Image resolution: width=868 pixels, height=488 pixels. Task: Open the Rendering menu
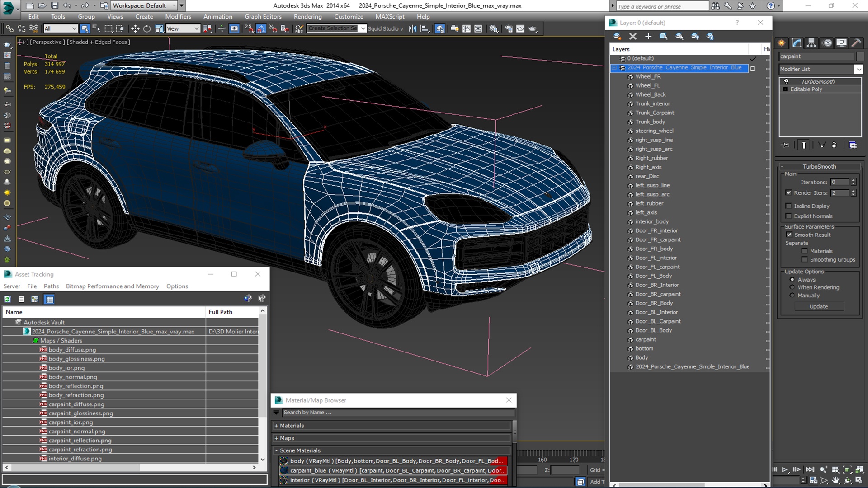tap(307, 17)
